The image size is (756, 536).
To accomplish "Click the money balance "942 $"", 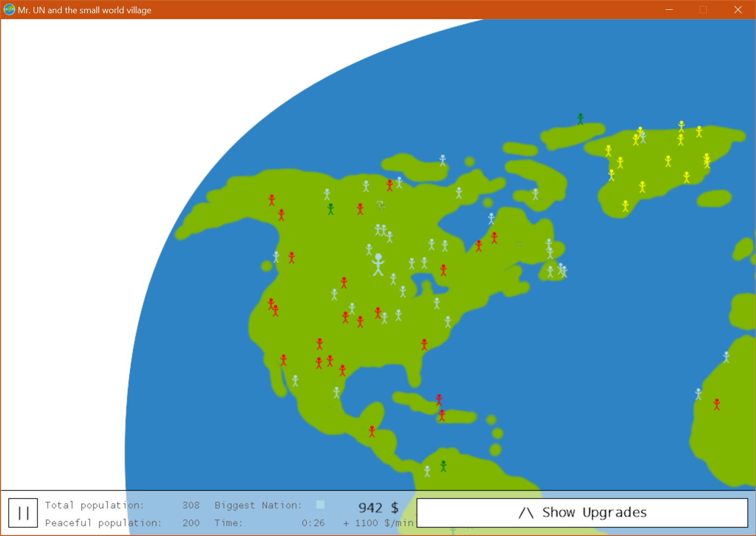I will click(x=378, y=508).
